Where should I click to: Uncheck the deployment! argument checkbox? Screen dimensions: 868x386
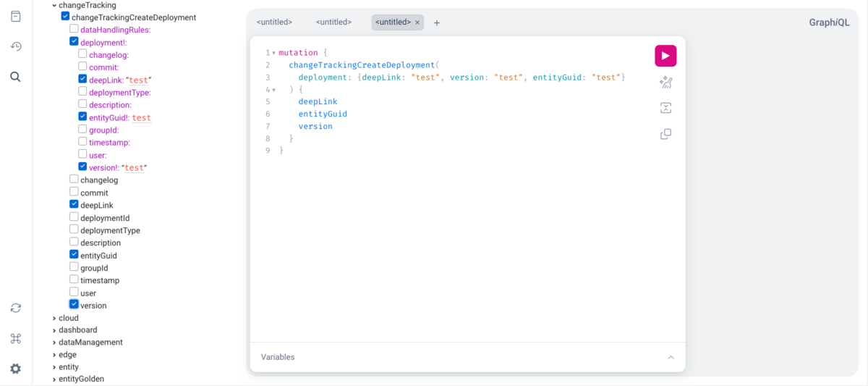coord(74,41)
